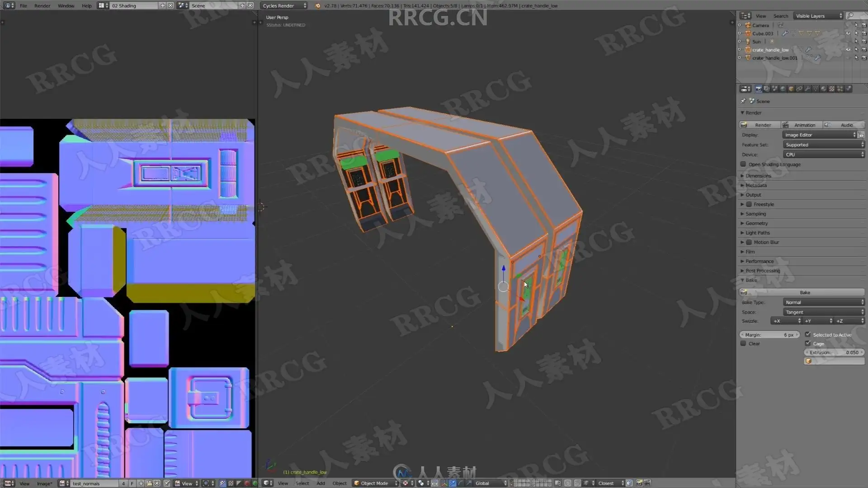The width and height of the screenshot is (868, 488).
Task: Uncheck Selected to Active
Action: 808,334
